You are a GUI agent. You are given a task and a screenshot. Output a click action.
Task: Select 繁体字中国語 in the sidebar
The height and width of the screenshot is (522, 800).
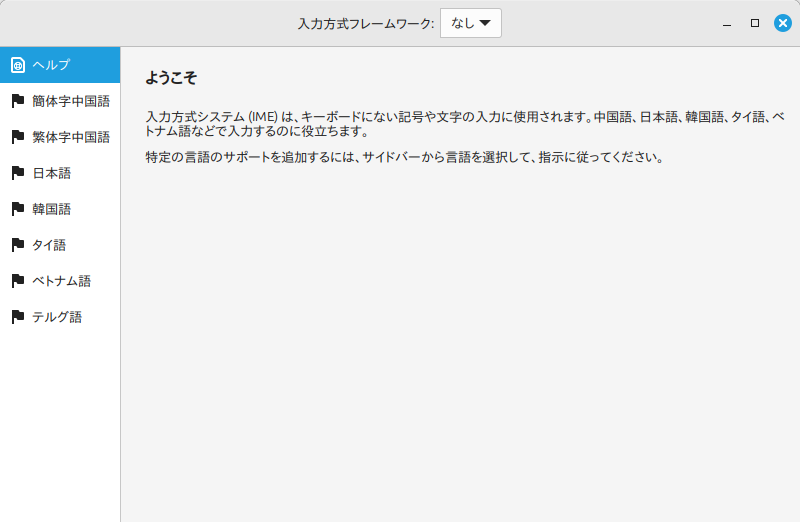pos(60,137)
